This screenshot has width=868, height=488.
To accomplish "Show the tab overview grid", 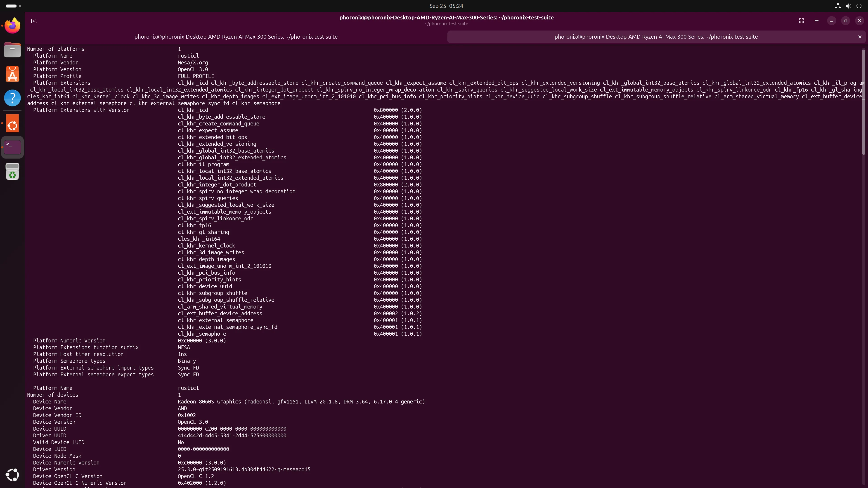I will [x=801, y=21].
